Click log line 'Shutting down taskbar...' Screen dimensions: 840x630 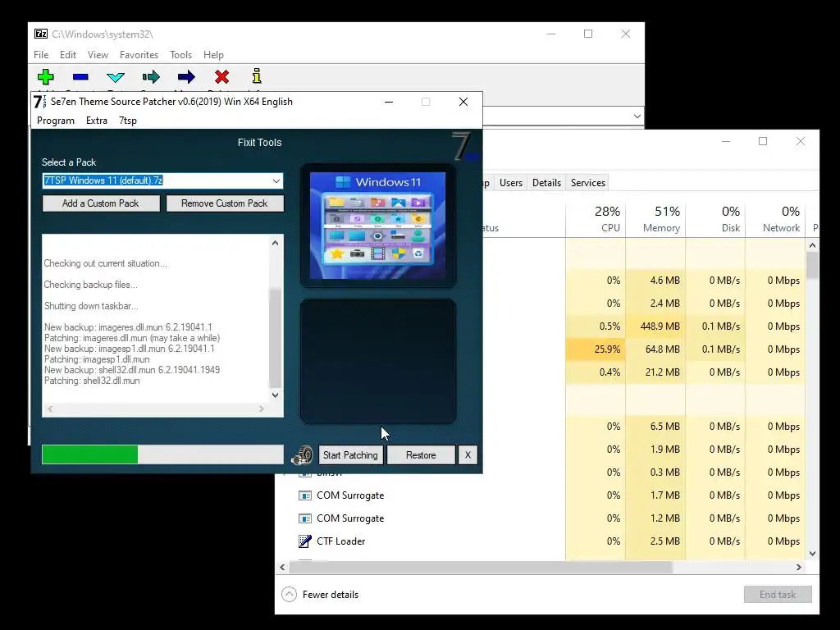pos(91,307)
